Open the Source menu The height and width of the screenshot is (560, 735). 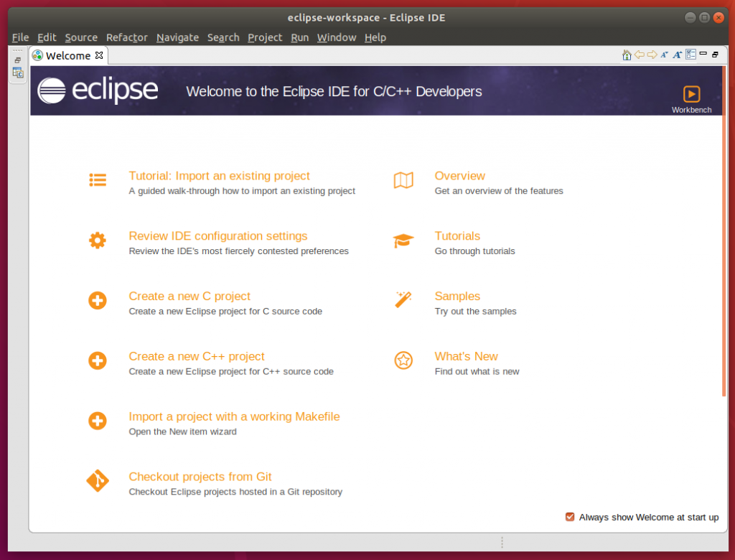pyautogui.click(x=81, y=37)
